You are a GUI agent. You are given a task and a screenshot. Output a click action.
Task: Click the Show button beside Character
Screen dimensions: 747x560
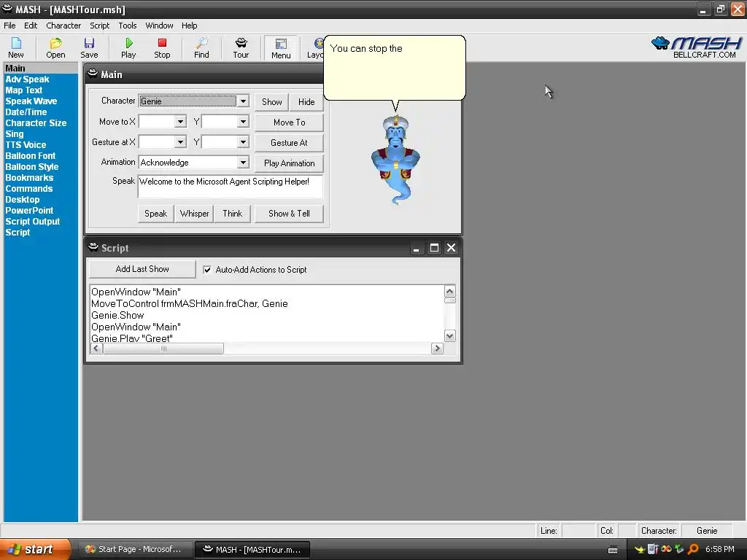tap(271, 102)
